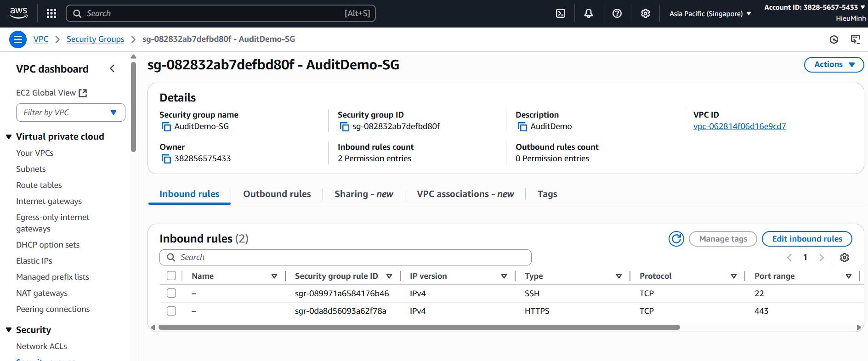Click rule ID sgr-0da8d56093a62f78a
This screenshot has width=868, height=361.
tap(340, 311)
